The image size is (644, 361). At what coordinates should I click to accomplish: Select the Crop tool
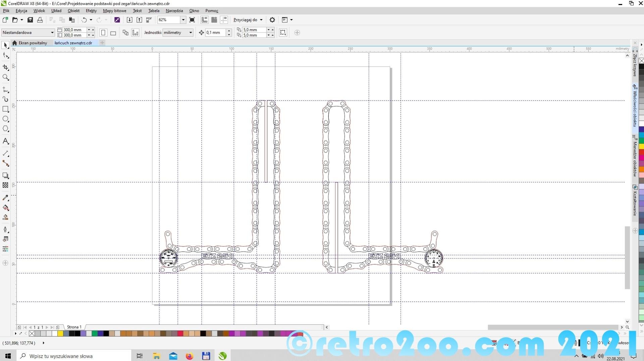5,67
